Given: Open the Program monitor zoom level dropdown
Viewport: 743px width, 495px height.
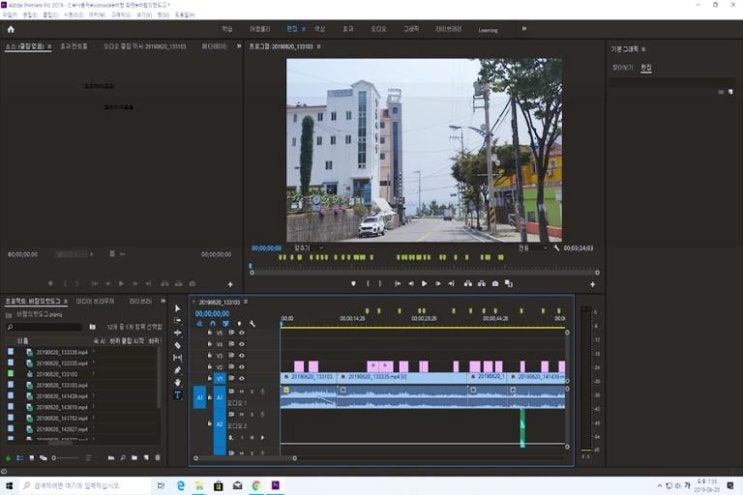Looking at the screenshot, I should (x=305, y=248).
